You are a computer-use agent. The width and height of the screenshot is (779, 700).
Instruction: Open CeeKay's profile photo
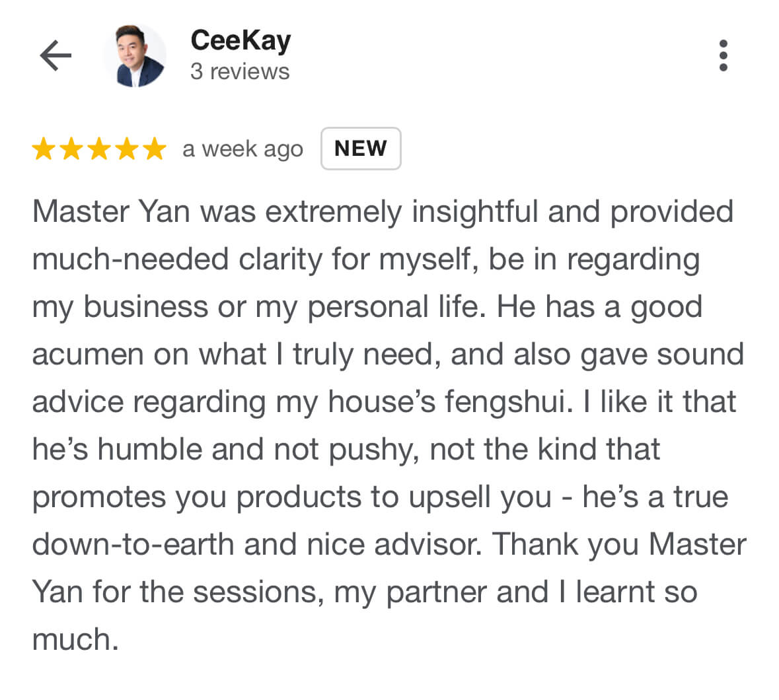point(135,55)
